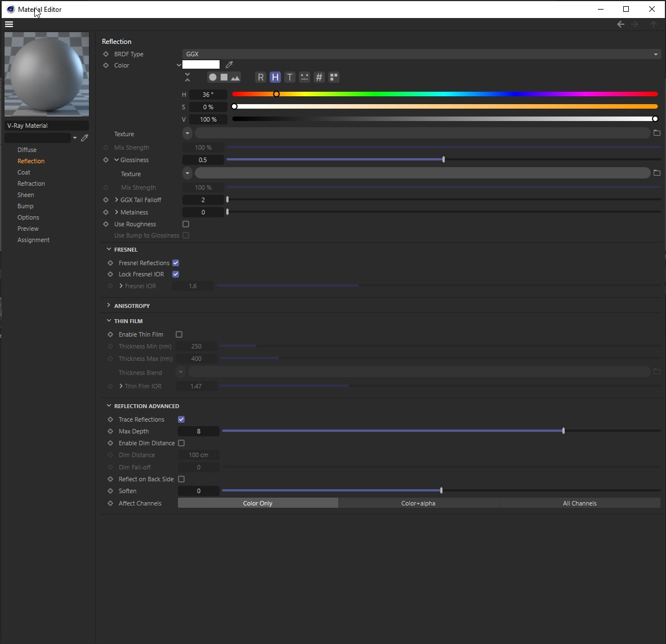Open material name dropdown arrow under preview

click(x=75, y=138)
